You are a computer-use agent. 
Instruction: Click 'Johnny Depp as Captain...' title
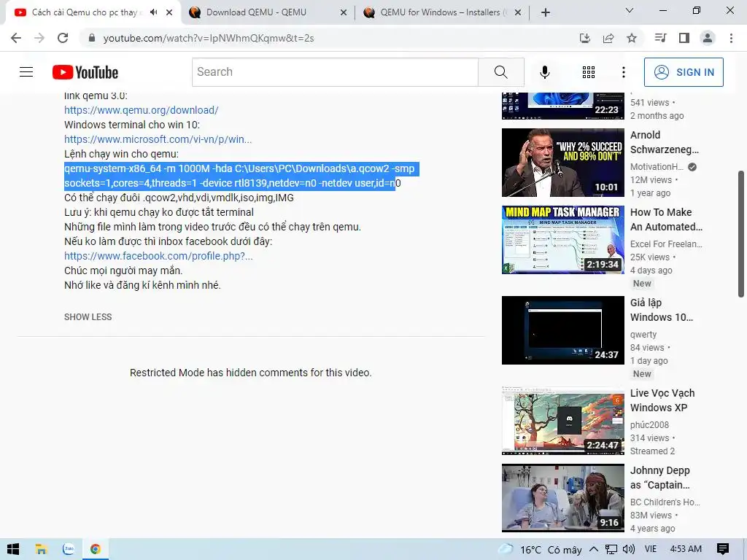click(x=660, y=478)
